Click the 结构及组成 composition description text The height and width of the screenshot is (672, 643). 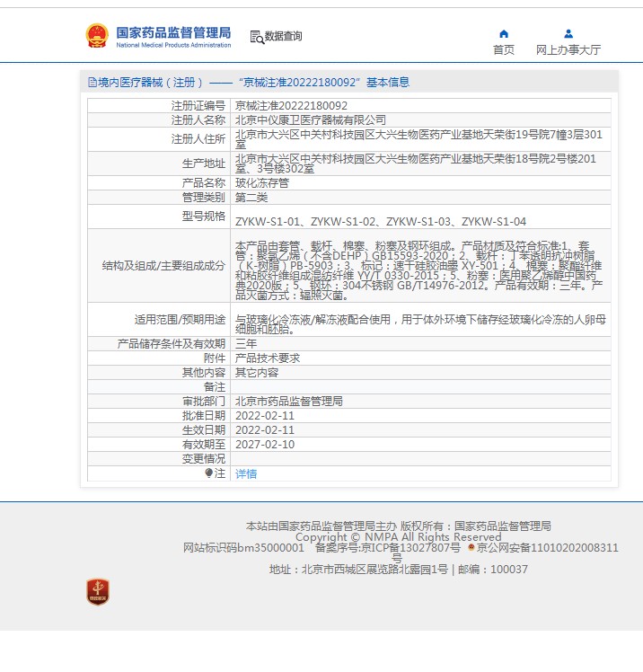[x=419, y=270]
